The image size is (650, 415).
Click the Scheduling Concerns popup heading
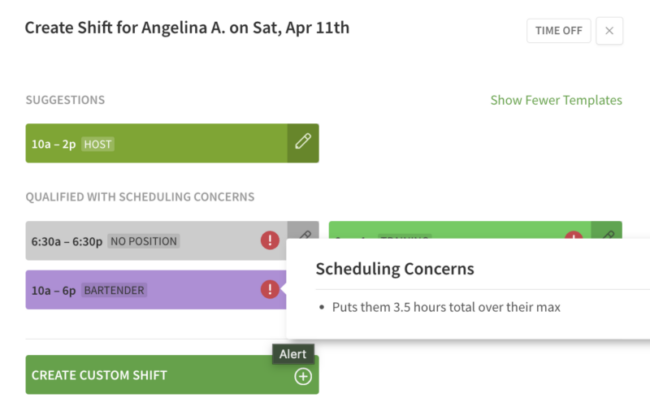[x=395, y=269]
